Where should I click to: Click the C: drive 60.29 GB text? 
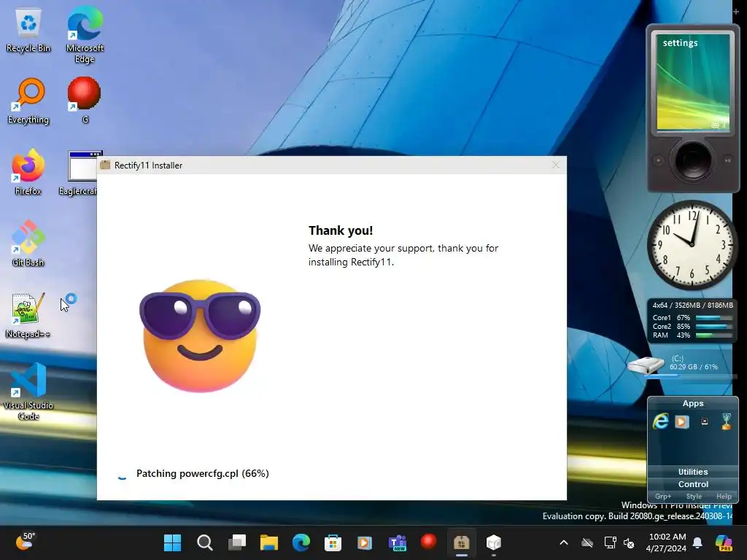click(x=693, y=367)
